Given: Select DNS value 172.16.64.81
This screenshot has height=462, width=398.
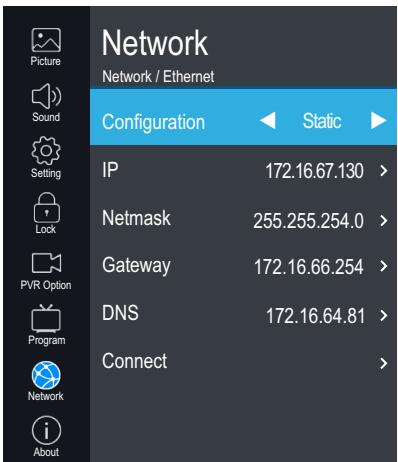Looking at the screenshot, I should click(315, 316).
